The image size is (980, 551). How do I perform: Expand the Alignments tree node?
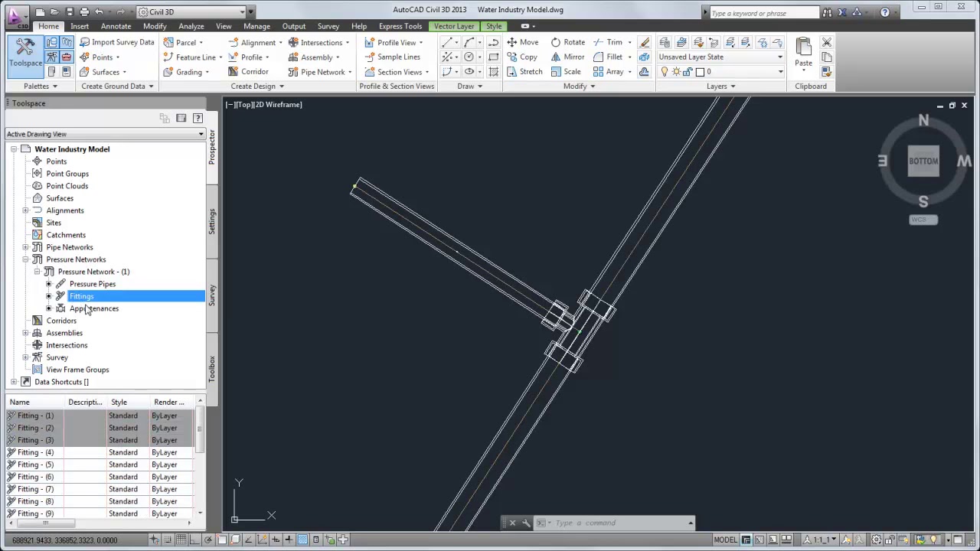click(x=25, y=210)
